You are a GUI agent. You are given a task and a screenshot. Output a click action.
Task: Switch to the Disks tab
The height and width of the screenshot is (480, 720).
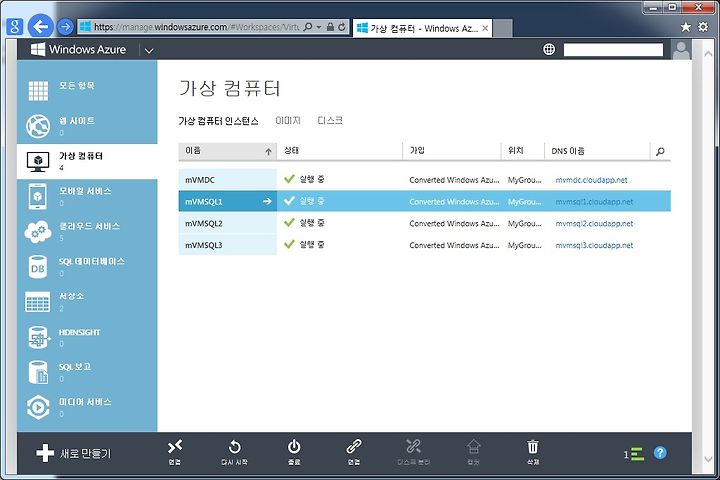pyautogui.click(x=330, y=121)
